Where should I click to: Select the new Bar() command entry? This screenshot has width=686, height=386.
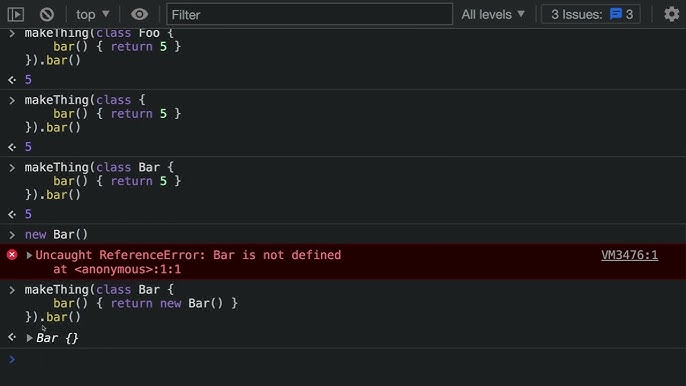coord(56,235)
